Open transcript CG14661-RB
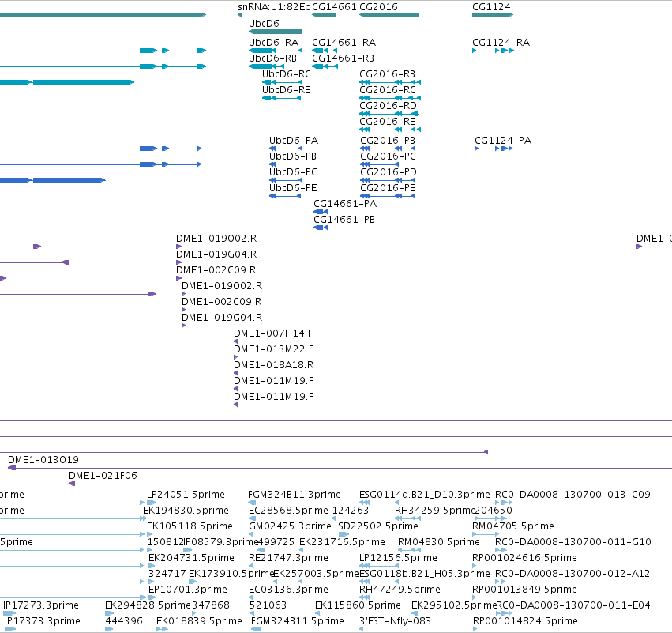The height and width of the screenshot is (633, 672). tap(325, 66)
